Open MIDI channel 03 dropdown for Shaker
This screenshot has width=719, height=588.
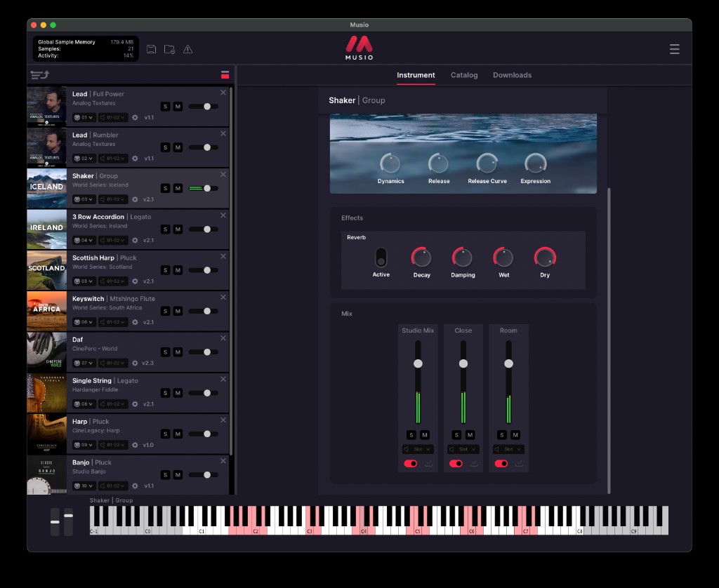[84, 199]
